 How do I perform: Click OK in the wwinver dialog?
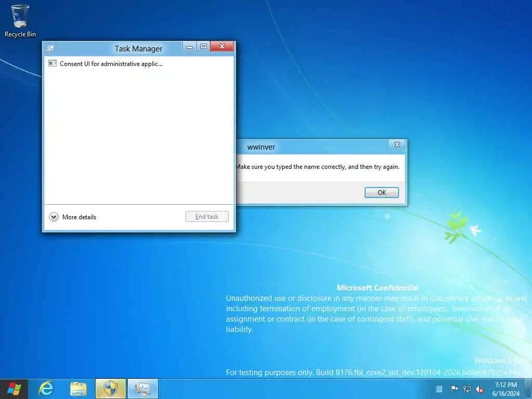coord(382,192)
